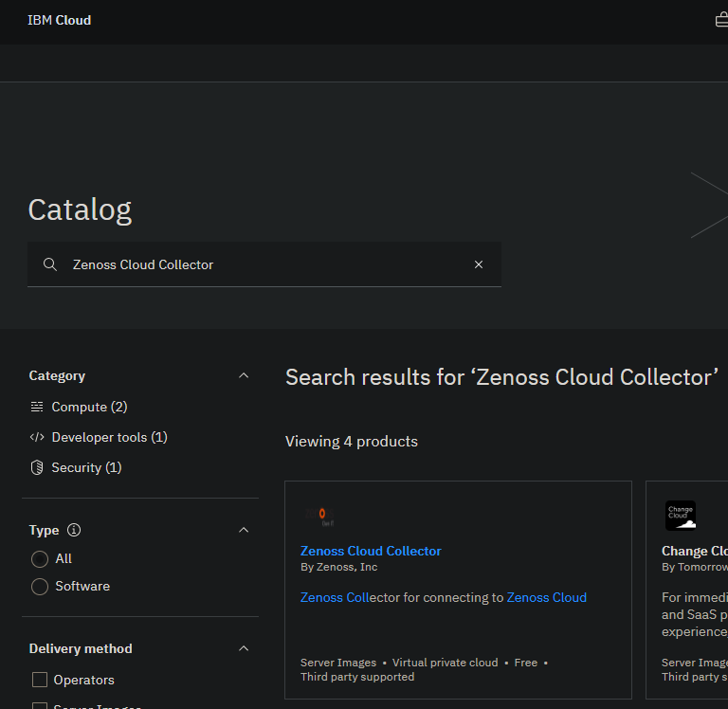The height and width of the screenshot is (709, 728).
Task: Click the Security shield icon
Action: coord(37,467)
